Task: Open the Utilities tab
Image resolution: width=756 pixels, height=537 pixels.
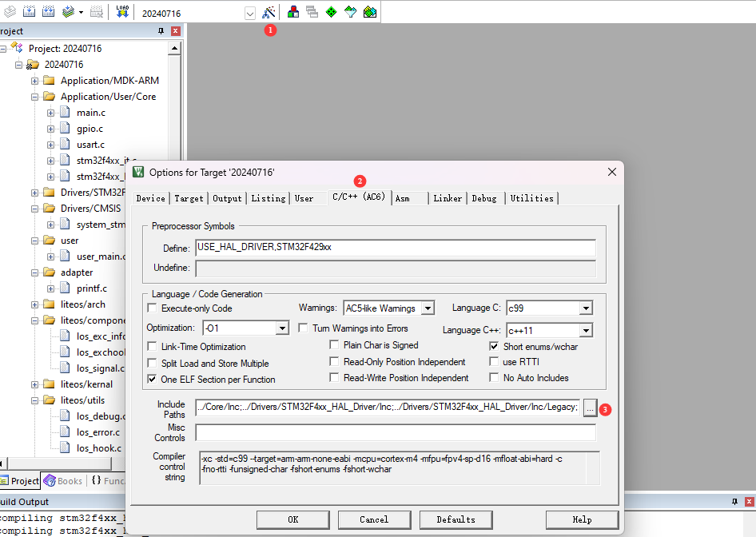Action: pos(531,198)
